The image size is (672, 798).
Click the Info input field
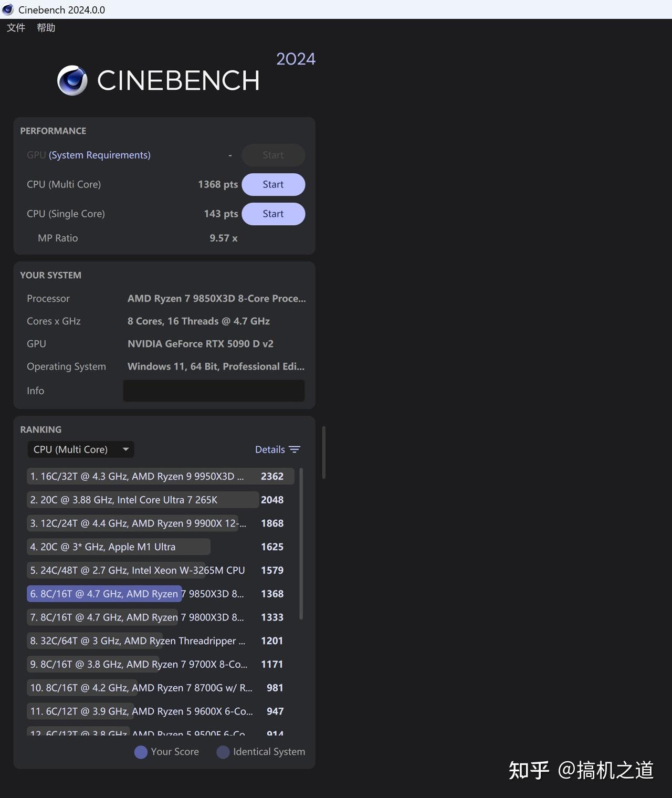[x=214, y=391]
